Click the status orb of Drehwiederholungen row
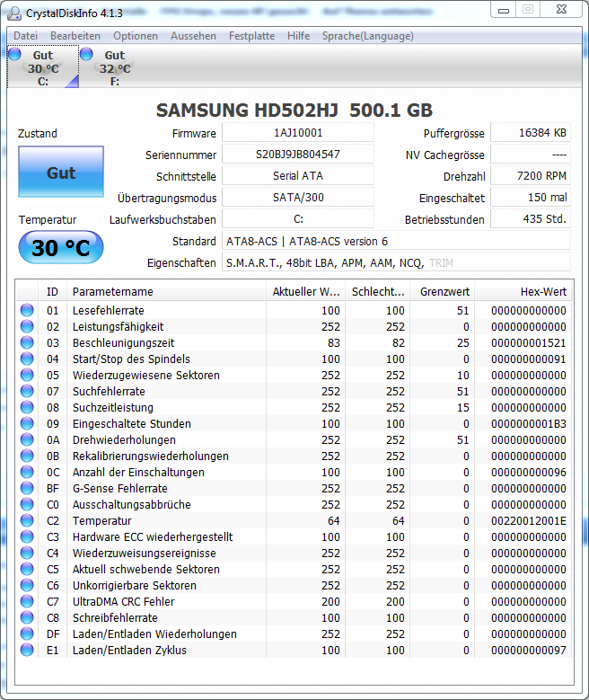Image resolution: width=589 pixels, height=700 pixels. pos(27,439)
